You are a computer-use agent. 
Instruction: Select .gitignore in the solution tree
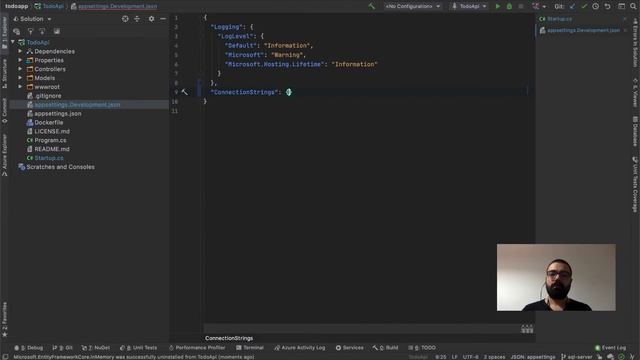[x=48, y=96]
